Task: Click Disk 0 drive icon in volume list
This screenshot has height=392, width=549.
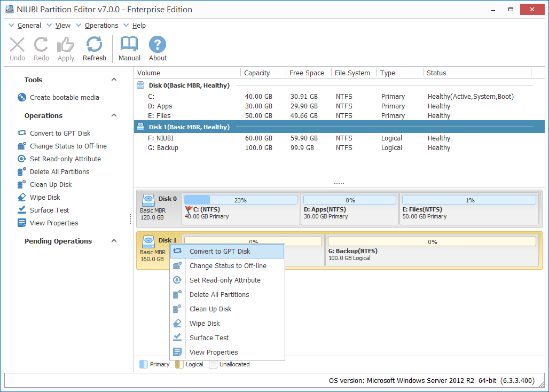Action: 140,85
